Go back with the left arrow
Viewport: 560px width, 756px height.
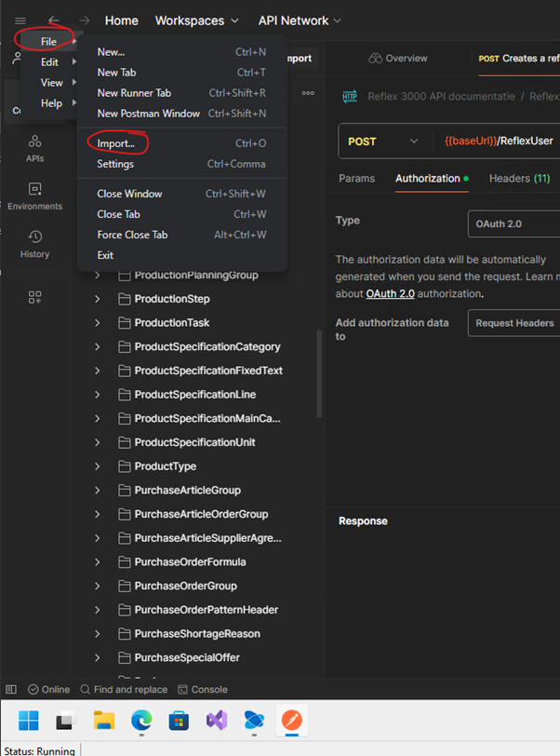[54, 20]
